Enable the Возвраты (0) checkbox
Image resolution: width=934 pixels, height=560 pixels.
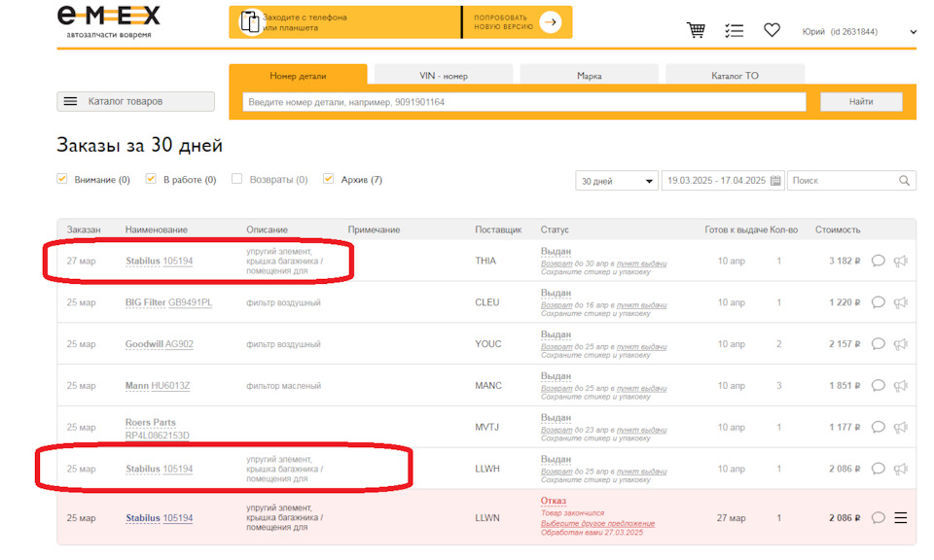tap(237, 179)
